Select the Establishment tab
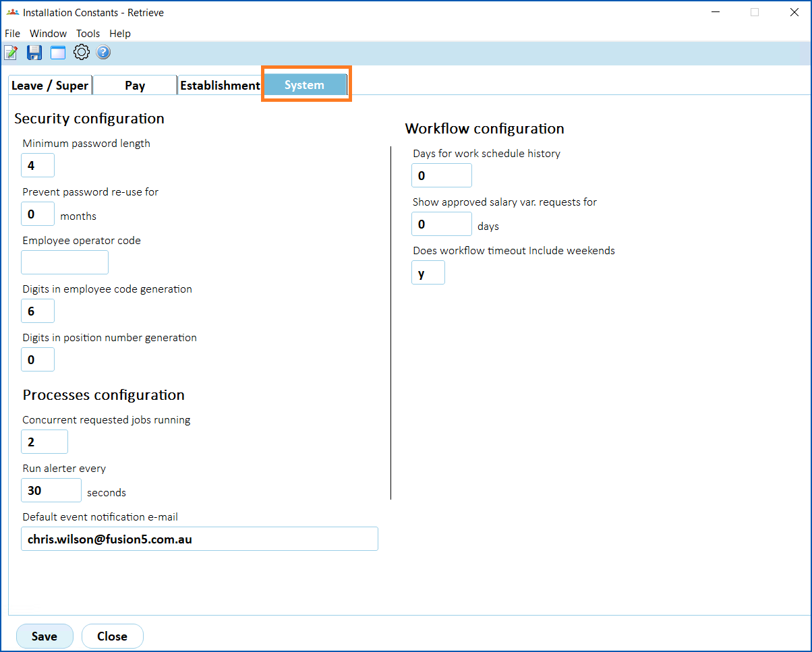Screen dimensions: 812x652 (x=220, y=86)
